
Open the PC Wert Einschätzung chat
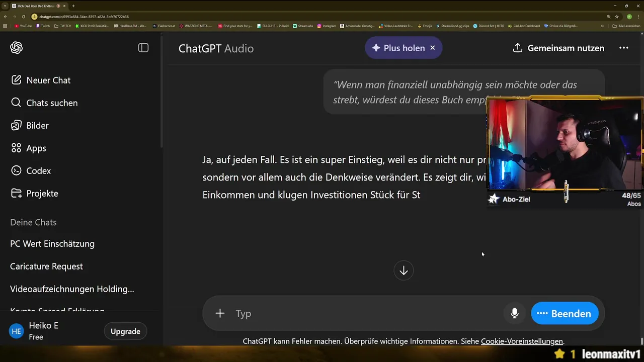click(x=52, y=243)
